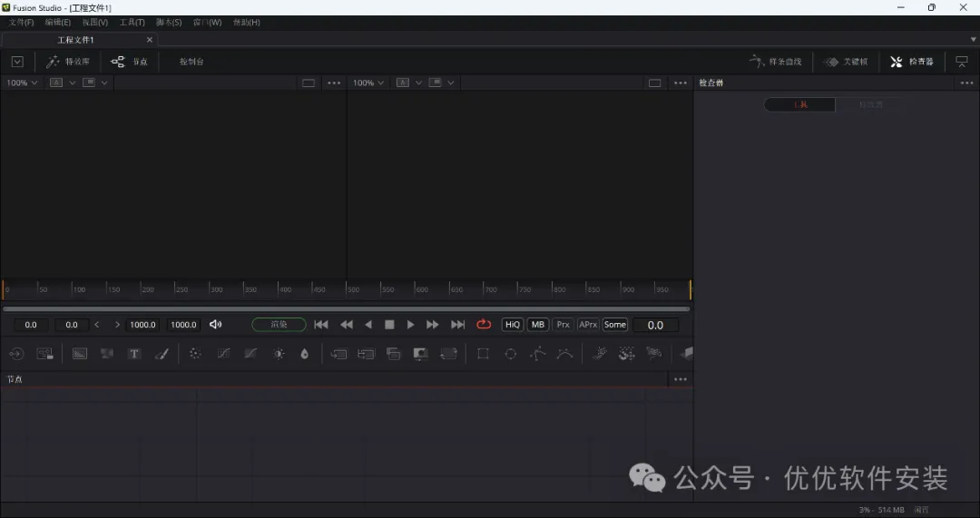This screenshot has height=518, width=980.
Task: Stop playback with the square stop button
Action: click(389, 324)
